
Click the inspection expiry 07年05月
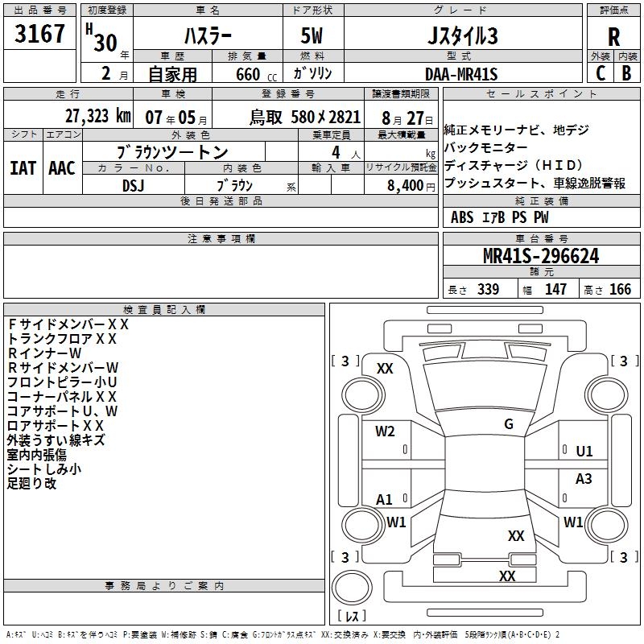(176, 118)
